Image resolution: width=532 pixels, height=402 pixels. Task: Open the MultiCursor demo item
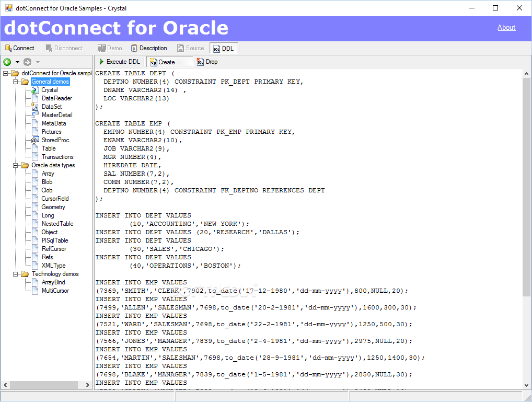(x=55, y=291)
